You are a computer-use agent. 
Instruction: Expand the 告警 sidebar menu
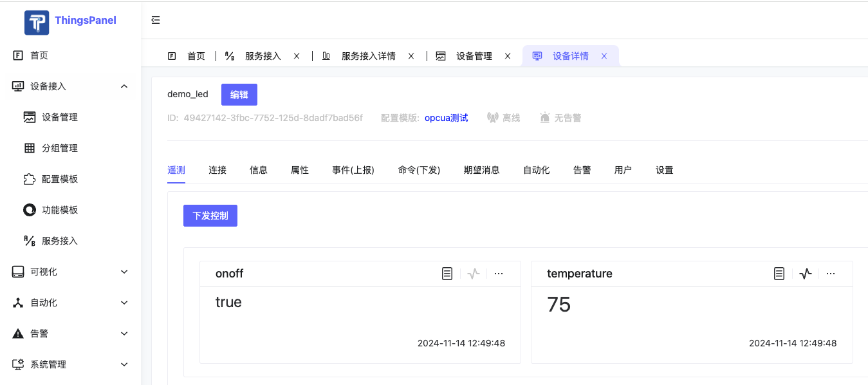coord(124,333)
